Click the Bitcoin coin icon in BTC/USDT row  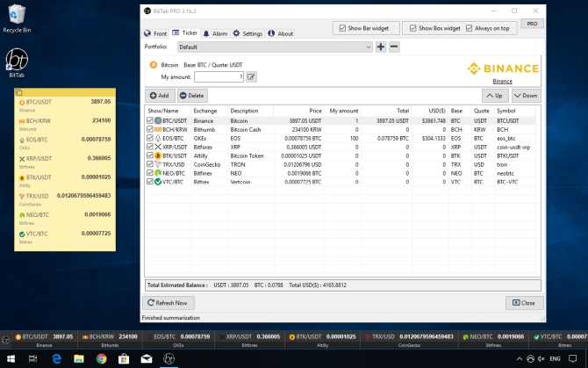point(158,121)
